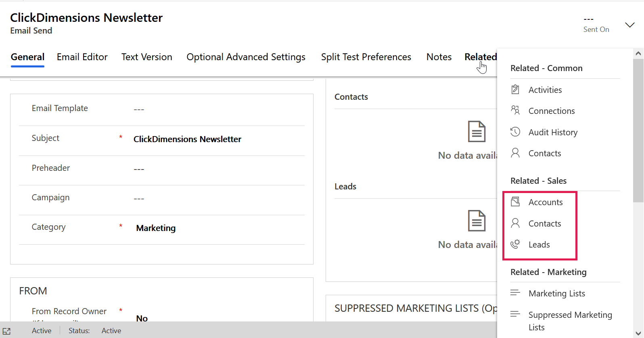Image resolution: width=644 pixels, height=338 pixels.
Task: Click the Accounts icon under Related - Sales
Action: [515, 202]
